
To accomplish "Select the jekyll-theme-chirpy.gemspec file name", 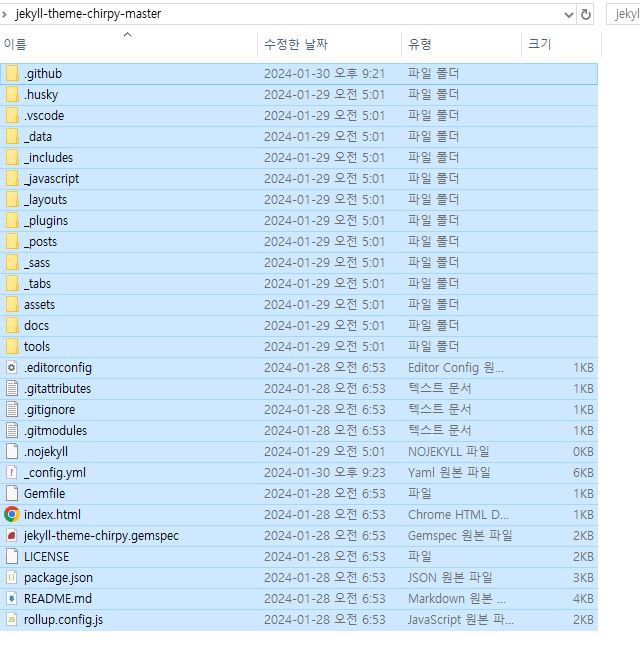I will coord(101,535).
